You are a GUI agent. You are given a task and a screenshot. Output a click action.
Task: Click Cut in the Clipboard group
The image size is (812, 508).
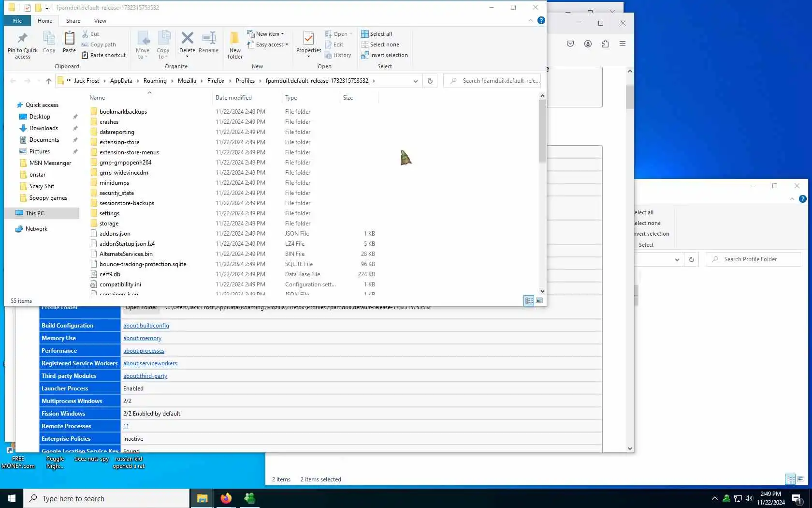pos(91,34)
